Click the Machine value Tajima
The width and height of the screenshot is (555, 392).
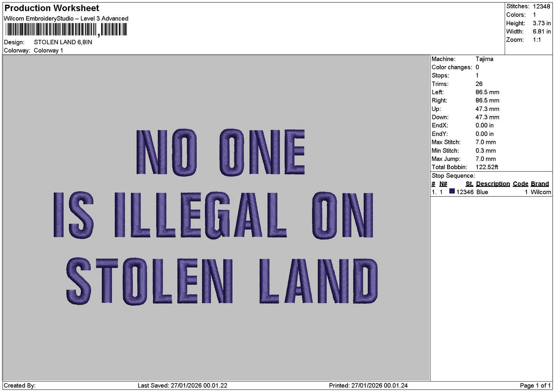(x=484, y=59)
